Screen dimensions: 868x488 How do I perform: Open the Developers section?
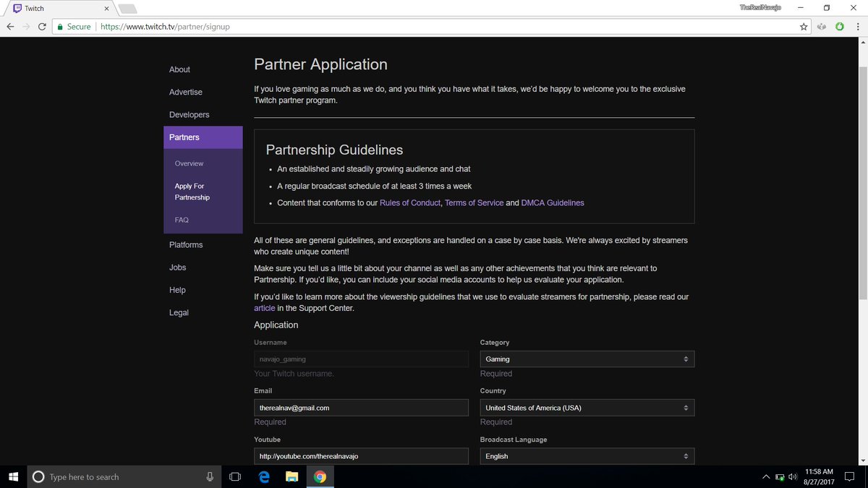click(190, 114)
